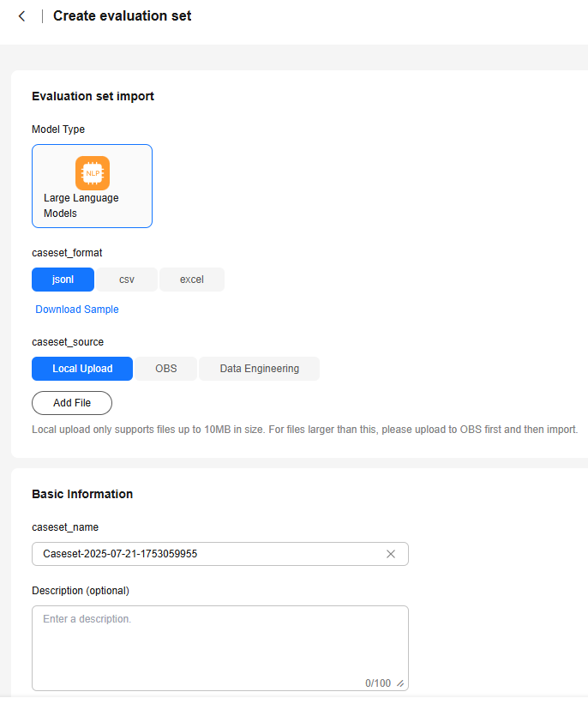Go back using the left arrow icon
This screenshot has height=710, width=588.
(x=21, y=16)
